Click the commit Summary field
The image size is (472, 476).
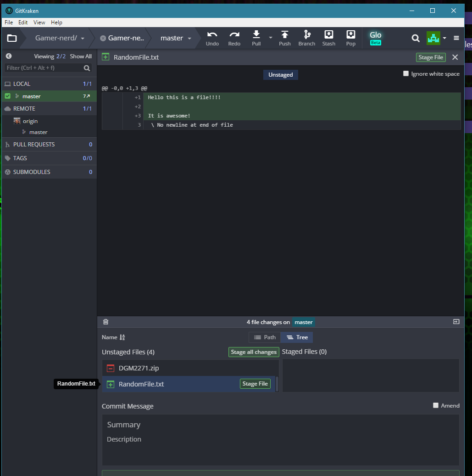pos(281,425)
